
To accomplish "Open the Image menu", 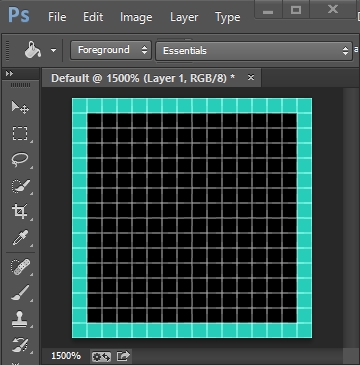I will point(136,17).
